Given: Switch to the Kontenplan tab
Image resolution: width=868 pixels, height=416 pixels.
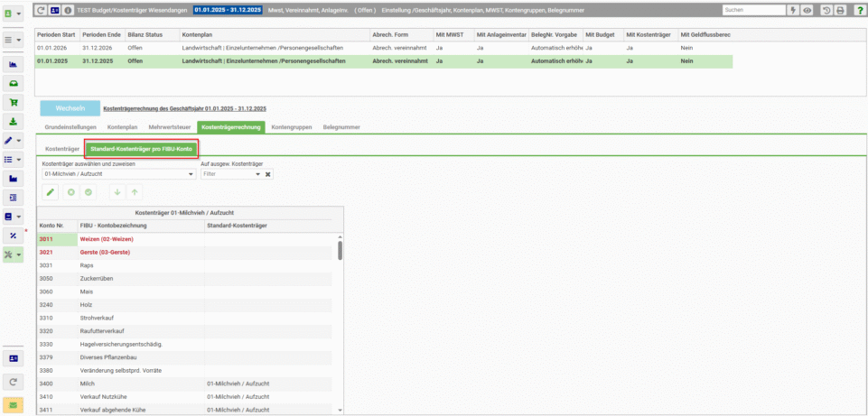Looking at the screenshot, I should (122, 127).
